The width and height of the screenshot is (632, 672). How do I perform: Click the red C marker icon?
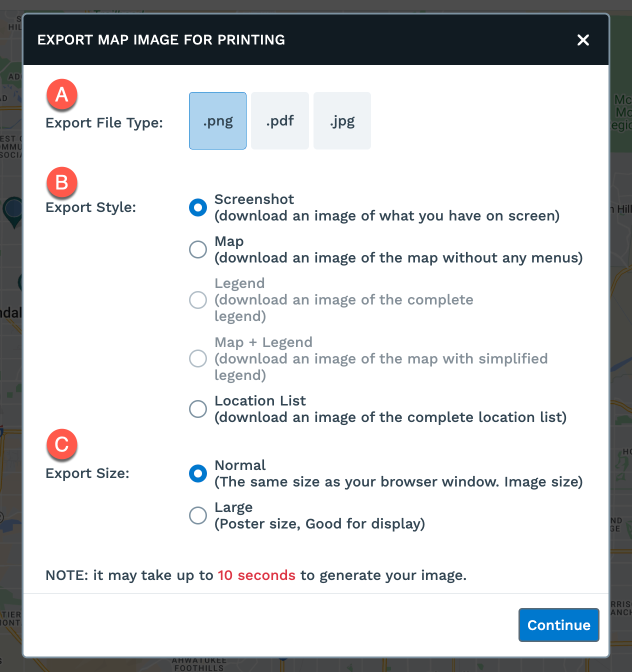(x=62, y=445)
